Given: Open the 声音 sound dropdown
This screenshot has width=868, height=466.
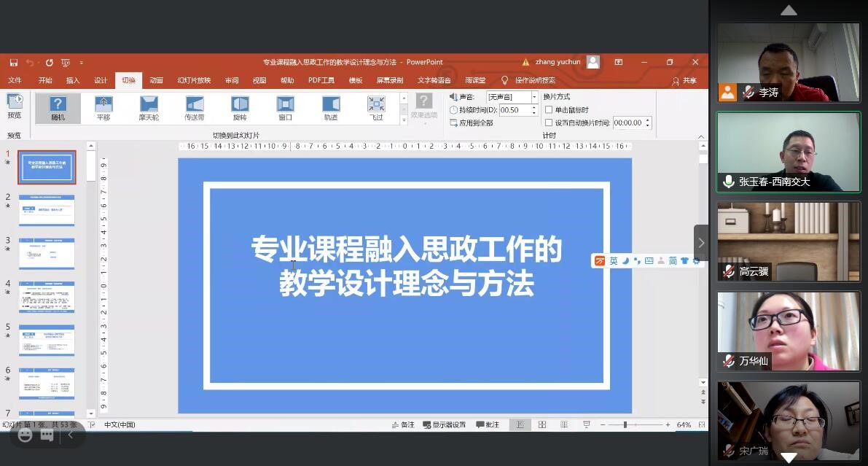Looking at the screenshot, I should point(534,97).
